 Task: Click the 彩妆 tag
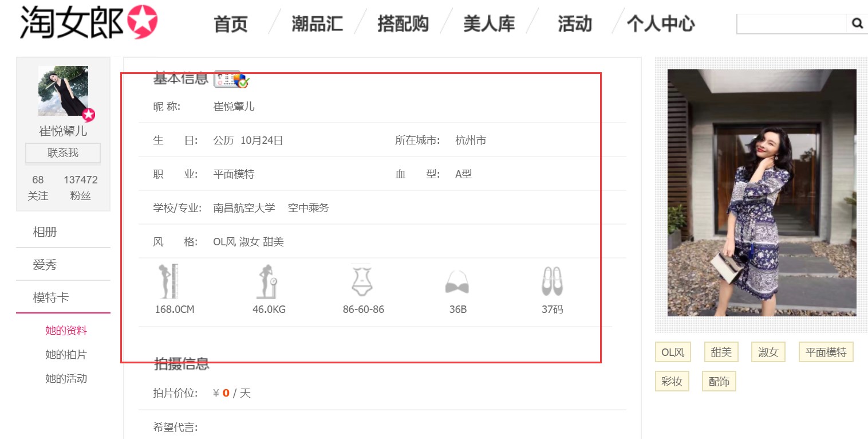coord(672,381)
